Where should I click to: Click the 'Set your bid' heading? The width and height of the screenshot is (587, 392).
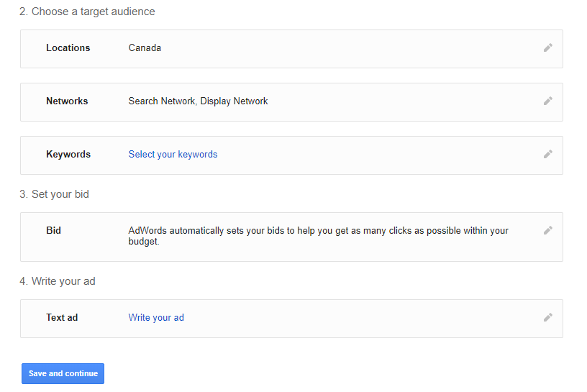(x=55, y=194)
